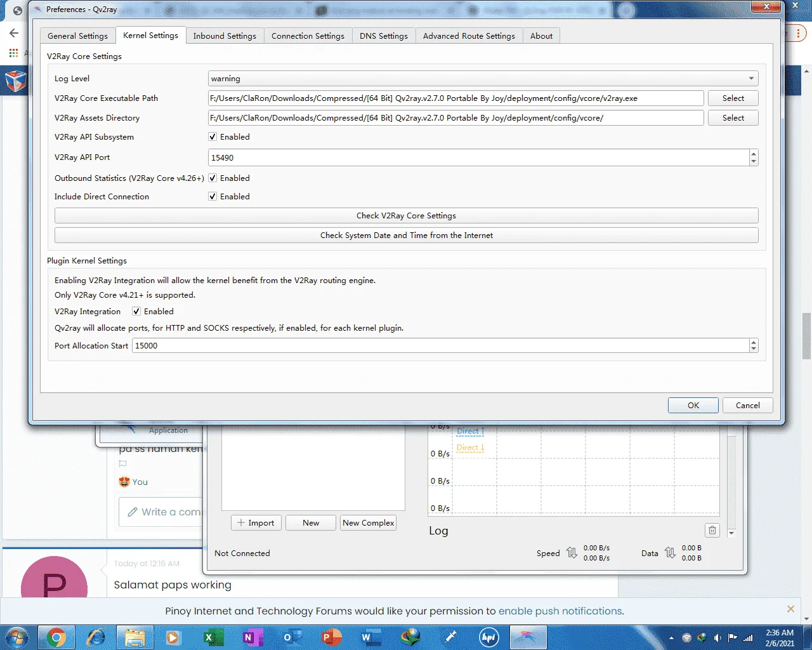The width and height of the screenshot is (812, 650).
Task: Click the V2Ray Core Executable Path field
Action: (456, 98)
